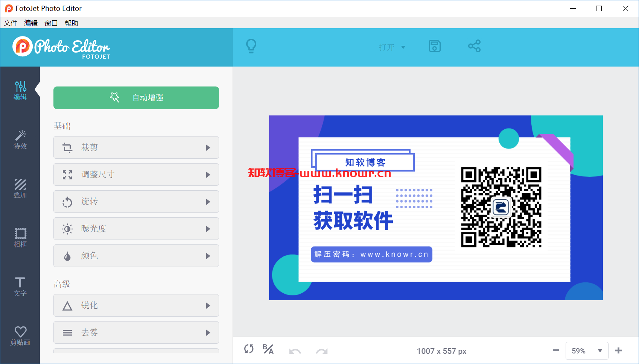The width and height of the screenshot is (639, 364).
Task: Click the lightbulb tips icon
Action: click(251, 46)
